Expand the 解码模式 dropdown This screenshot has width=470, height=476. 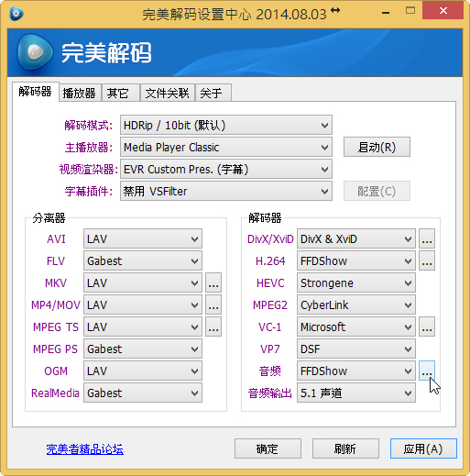226,125
